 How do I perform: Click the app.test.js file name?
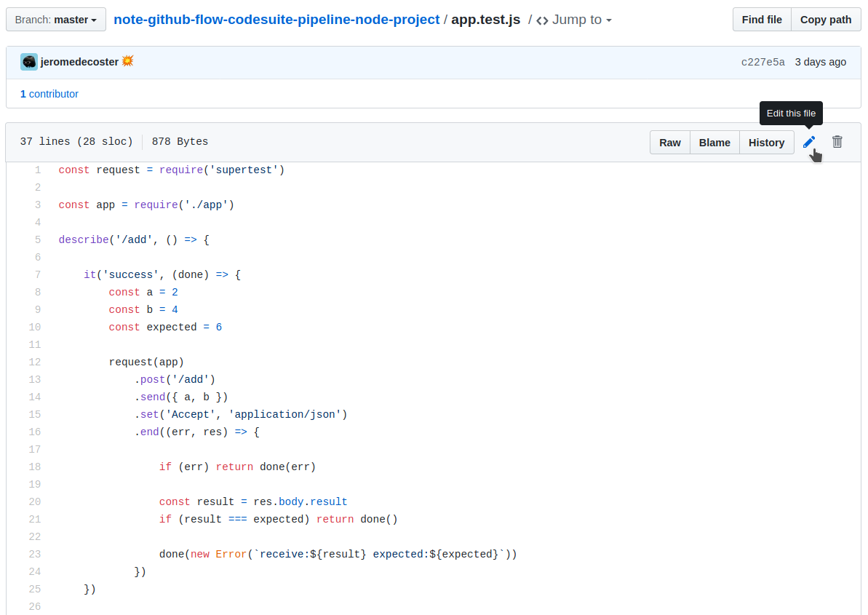485,20
